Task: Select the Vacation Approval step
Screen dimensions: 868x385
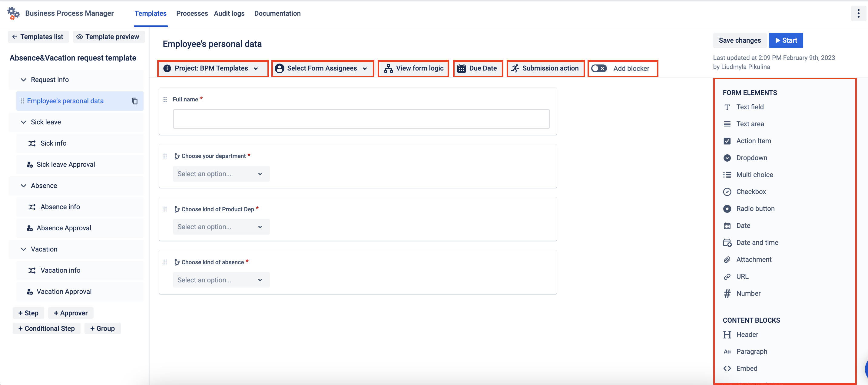Action: click(64, 291)
